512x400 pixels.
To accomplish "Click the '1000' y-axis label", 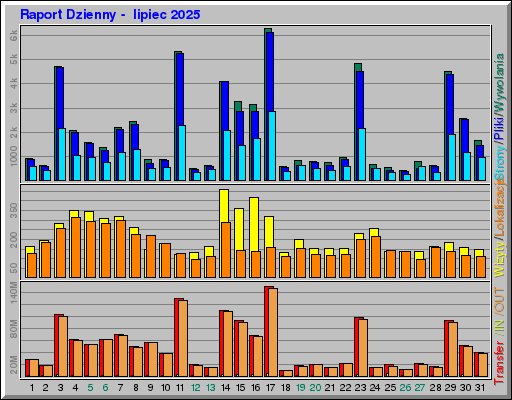I will click(14, 156).
